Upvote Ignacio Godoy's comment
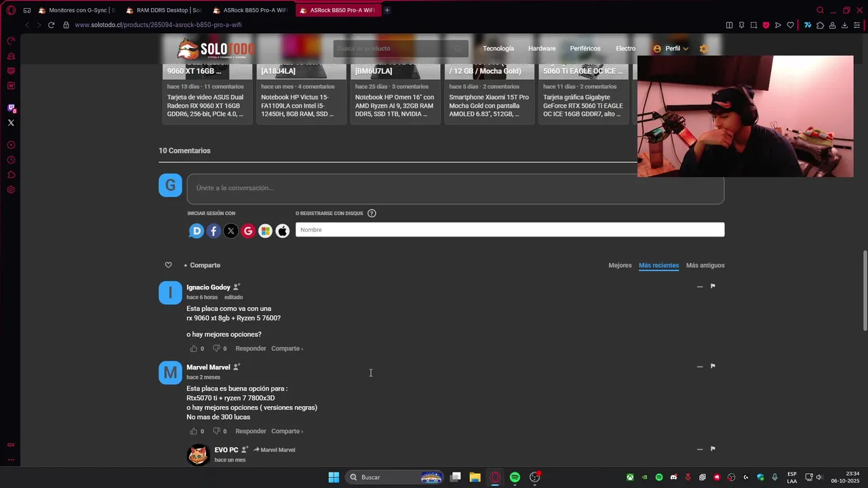Viewport: 868px width, 488px height. [193, 348]
